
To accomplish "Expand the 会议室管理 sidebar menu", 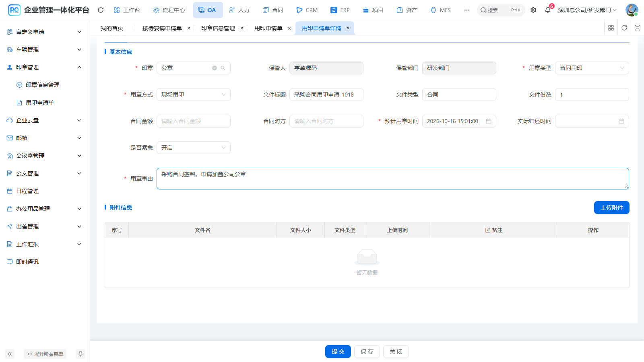I will tap(45, 156).
